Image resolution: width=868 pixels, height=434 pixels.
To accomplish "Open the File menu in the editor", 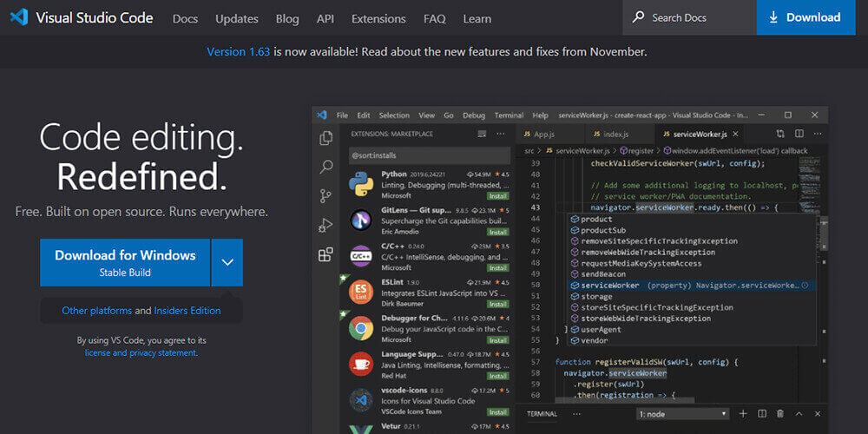I will coord(342,115).
